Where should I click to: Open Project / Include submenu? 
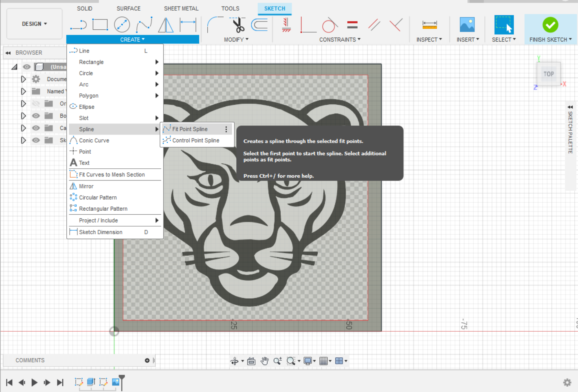(x=115, y=220)
